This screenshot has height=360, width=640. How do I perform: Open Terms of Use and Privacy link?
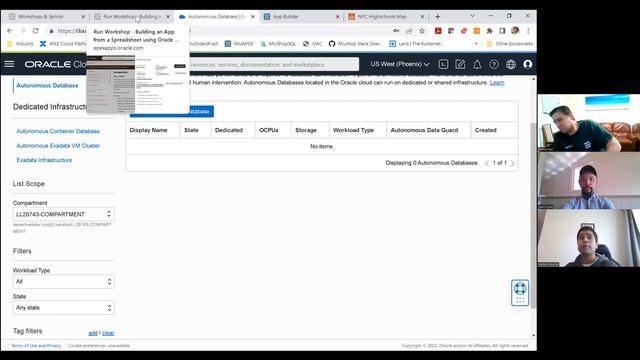point(36,346)
